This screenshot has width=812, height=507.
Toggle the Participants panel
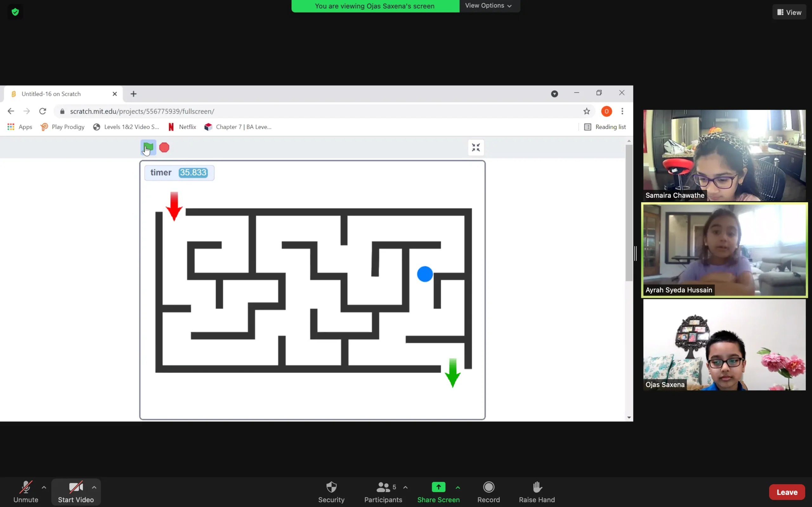click(383, 491)
